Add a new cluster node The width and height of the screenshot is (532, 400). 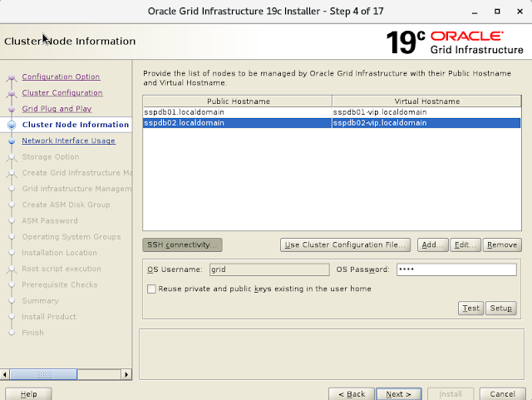pos(432,244)
